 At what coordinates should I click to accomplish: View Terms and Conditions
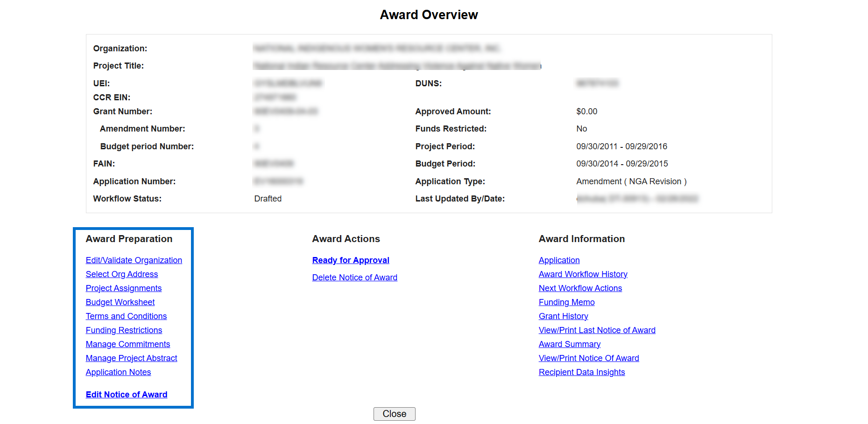[x=126, y=316]
